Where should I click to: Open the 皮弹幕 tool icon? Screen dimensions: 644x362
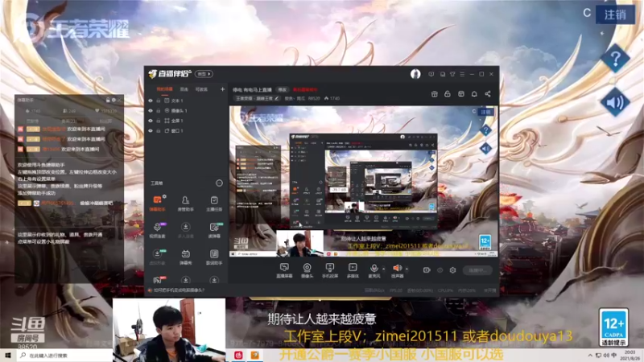pyautogui.click(x=214, y=230)
